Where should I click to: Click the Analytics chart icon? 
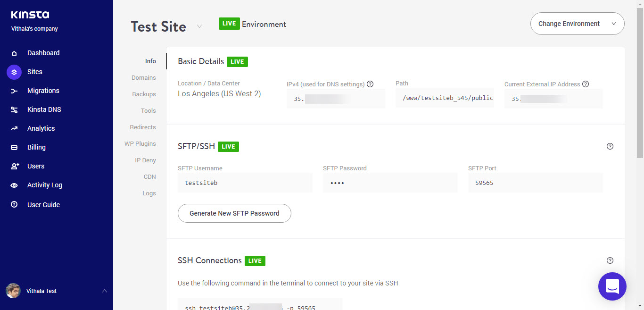[14, 129]
